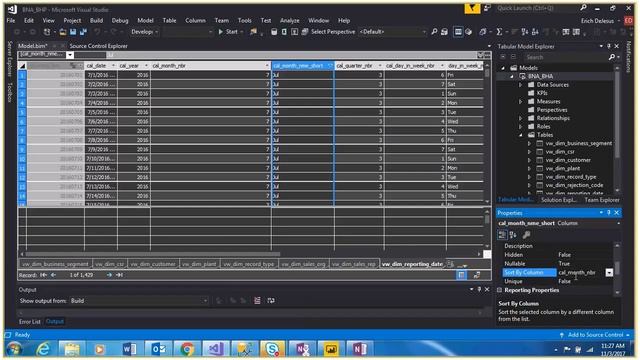Collapse the Tables folder node
Viewport: 640px width, 360px height.
pyautogui.click(x=520, y=135)
